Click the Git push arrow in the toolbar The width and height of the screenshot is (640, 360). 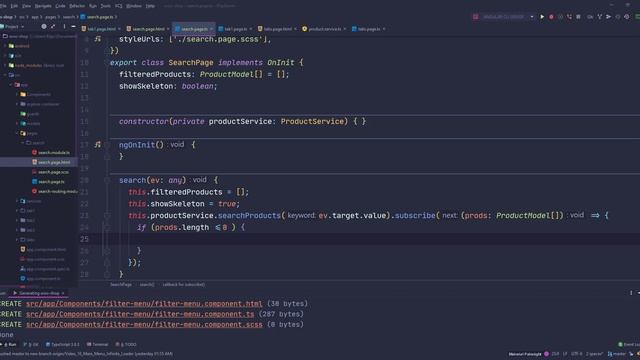608,17
